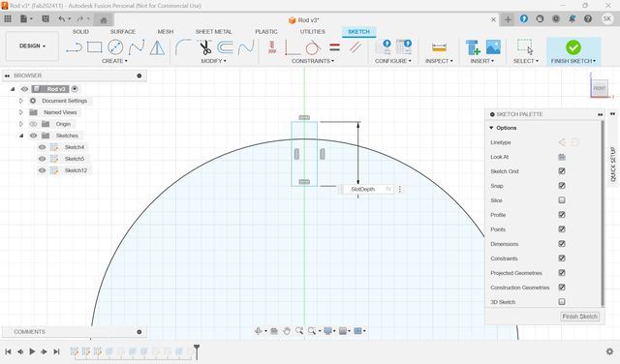Expand the Document Settings node

21,101
